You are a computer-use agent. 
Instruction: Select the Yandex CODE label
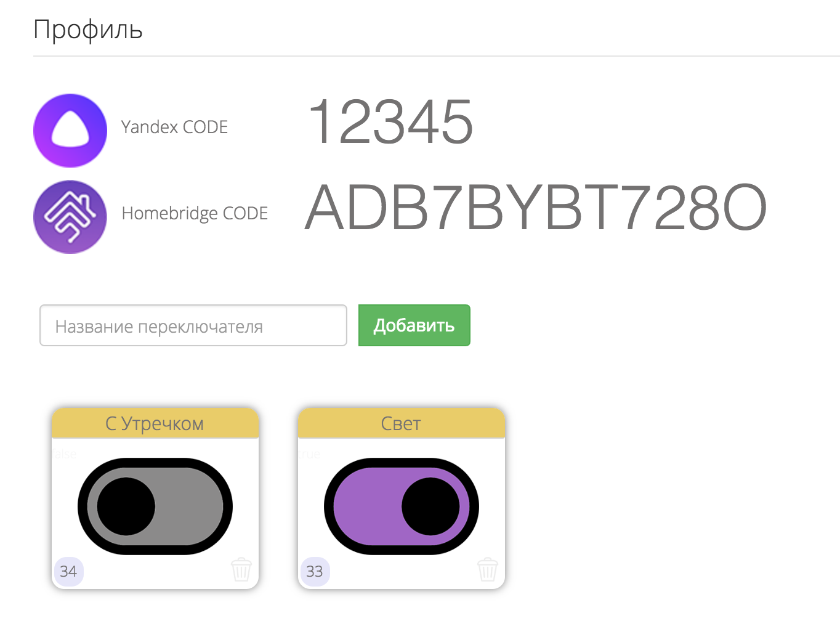(x=175, y=128)
